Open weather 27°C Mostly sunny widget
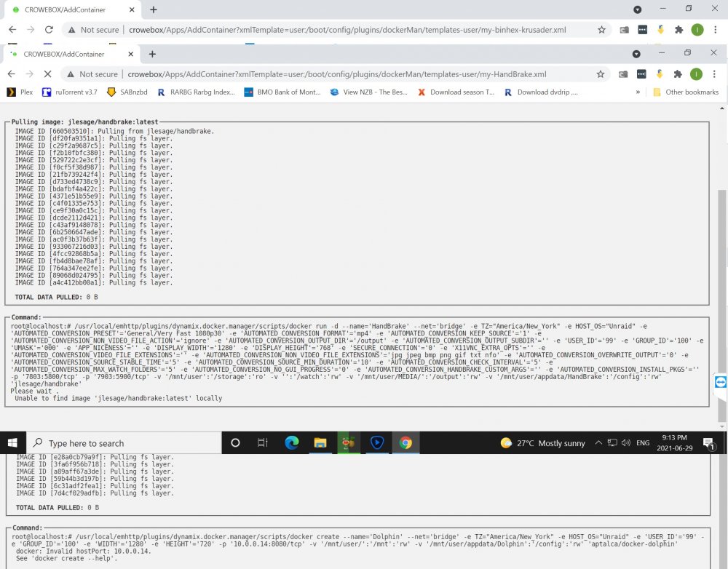The height and width of the screenshot is (569, 728). click(543, 443)
